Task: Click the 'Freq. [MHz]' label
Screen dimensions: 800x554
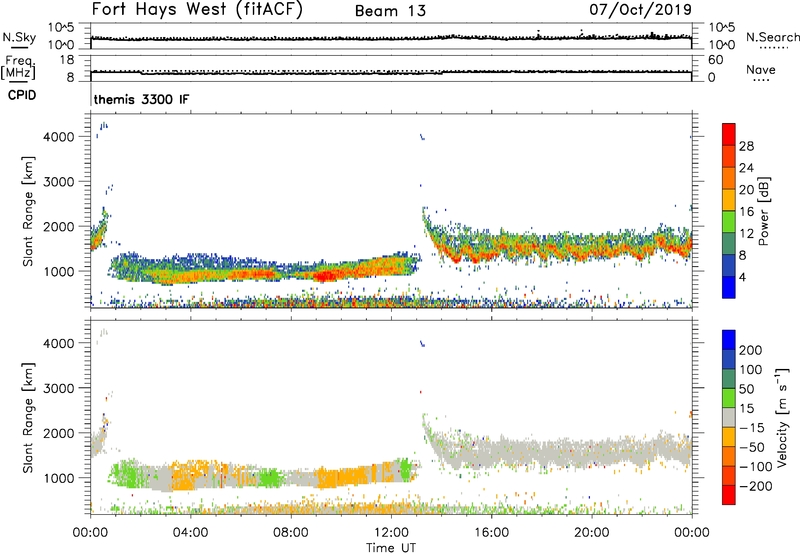Action: tap(19, 68)
